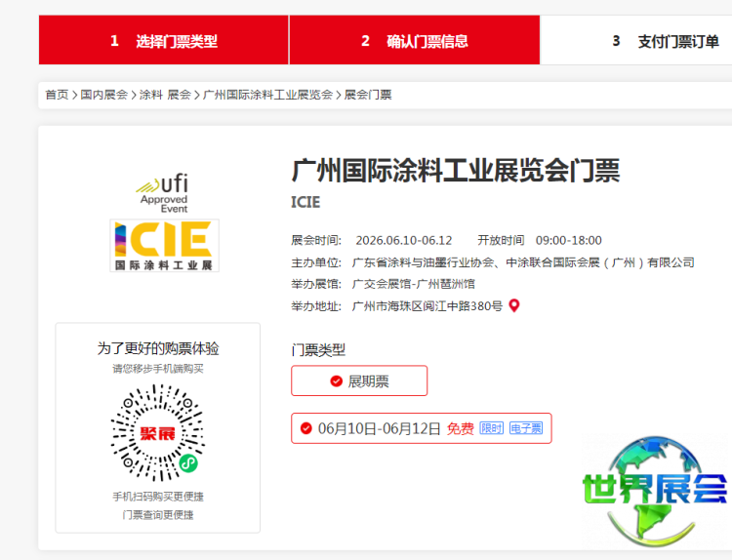Open the 涂料 展会 breadcrumb link
This screenshot has width=732, height=560.
[x=165, y=95]
